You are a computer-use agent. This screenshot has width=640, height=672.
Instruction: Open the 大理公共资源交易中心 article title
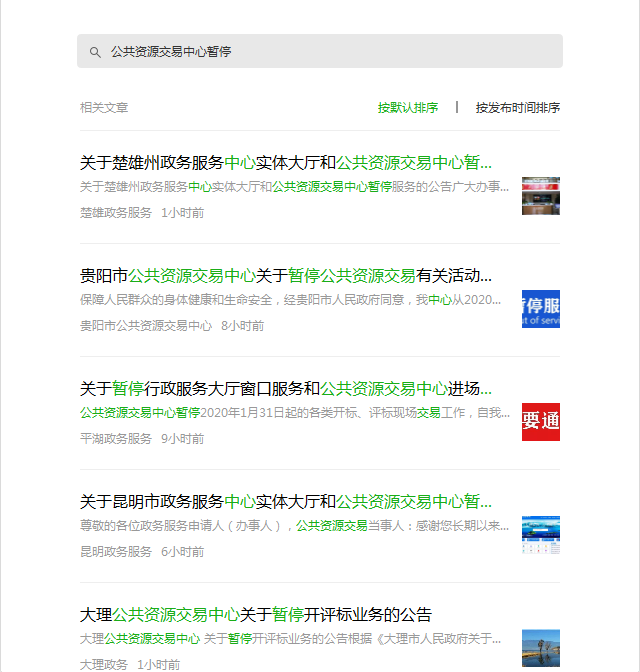click(256, 615)
